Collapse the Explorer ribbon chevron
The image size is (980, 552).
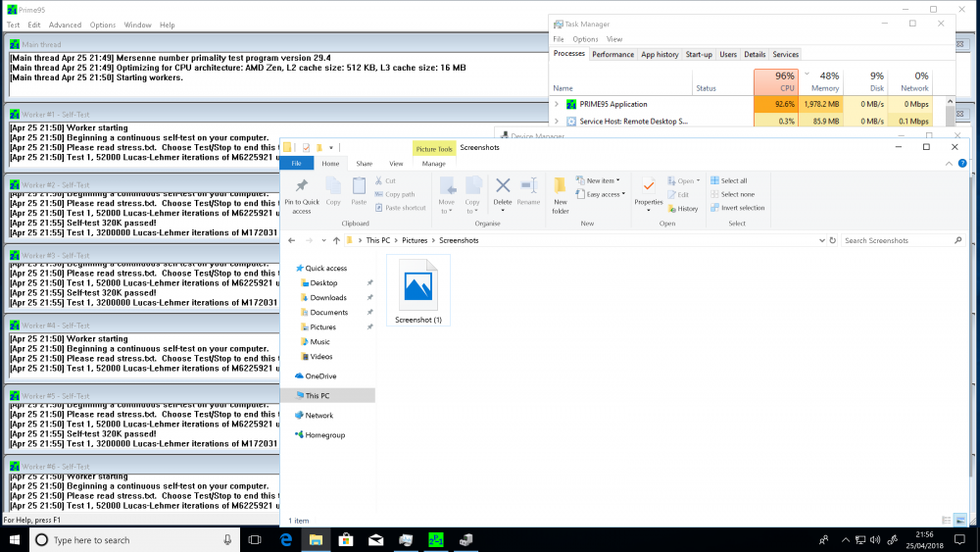[949, 163]
